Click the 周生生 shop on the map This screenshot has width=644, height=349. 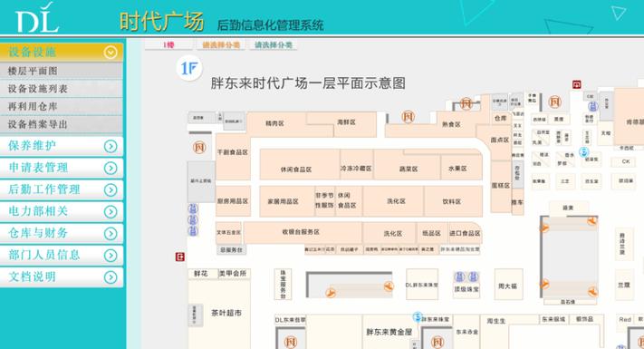click(496, 321)
